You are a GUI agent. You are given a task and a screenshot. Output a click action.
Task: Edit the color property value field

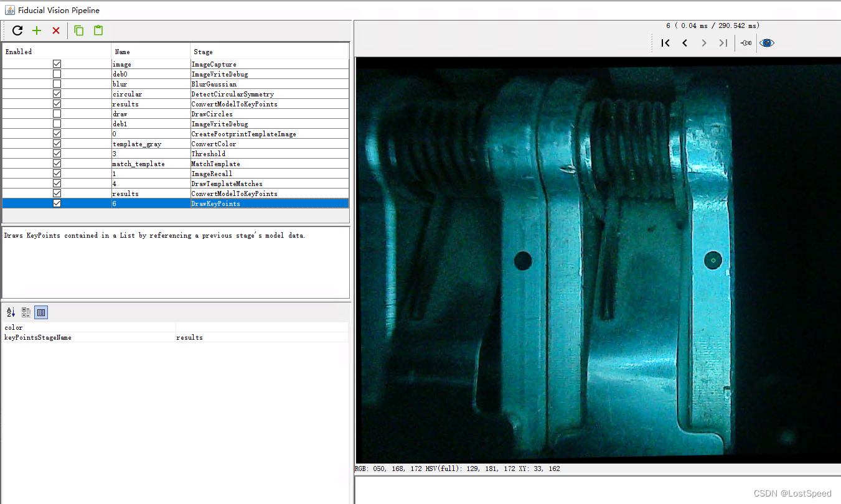click(x=262, y=327)
